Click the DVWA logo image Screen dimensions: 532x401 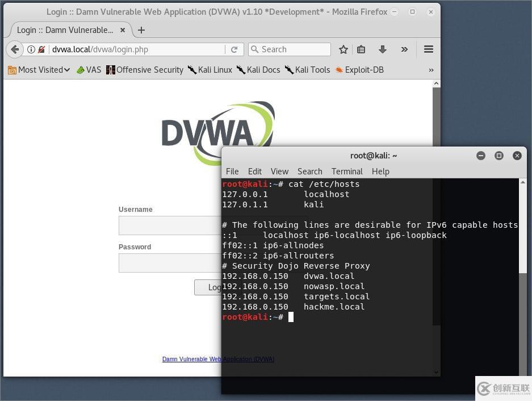[218, 133]
